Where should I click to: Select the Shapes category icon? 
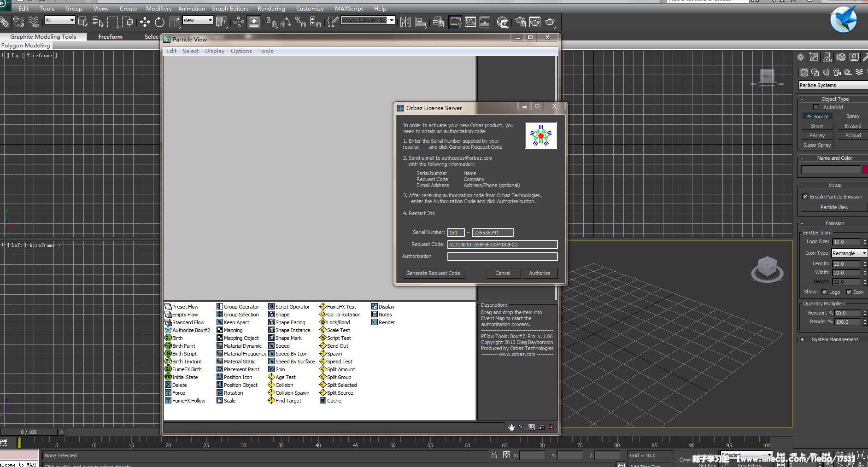coord(815,72)
